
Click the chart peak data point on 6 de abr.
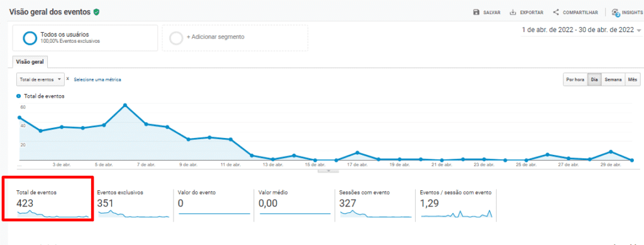125,105
